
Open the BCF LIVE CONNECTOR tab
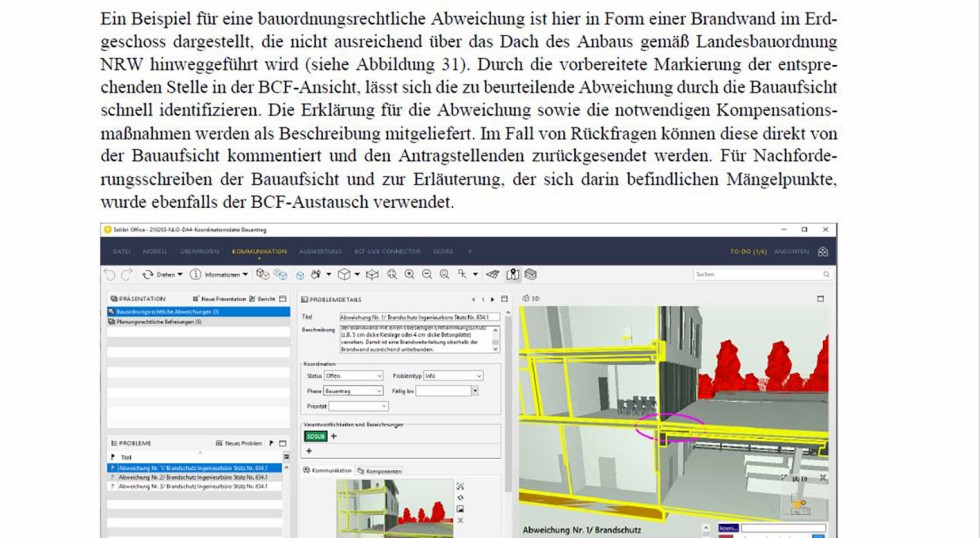pyautogui.click(x=385, y=252)
